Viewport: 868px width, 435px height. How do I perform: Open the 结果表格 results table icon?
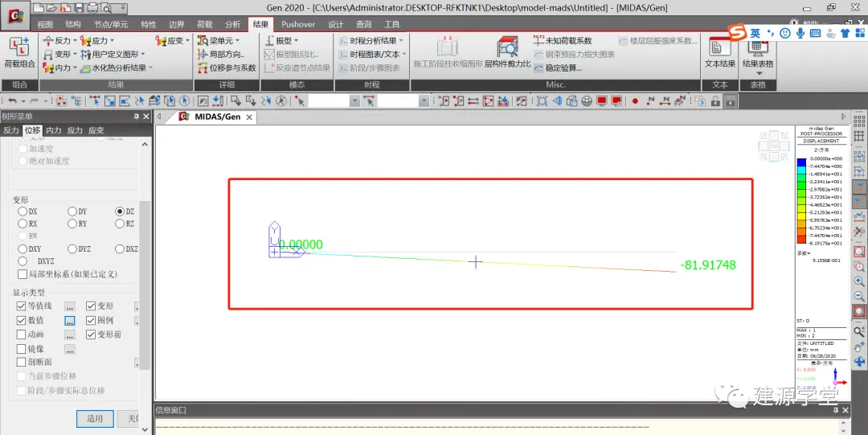click(x=758, y=54)
